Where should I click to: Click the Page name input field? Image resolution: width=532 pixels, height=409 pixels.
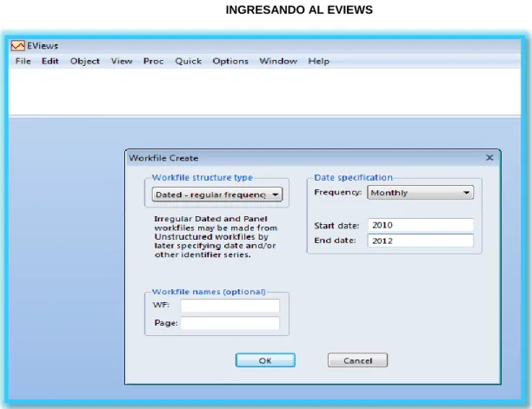click(230, 323)
